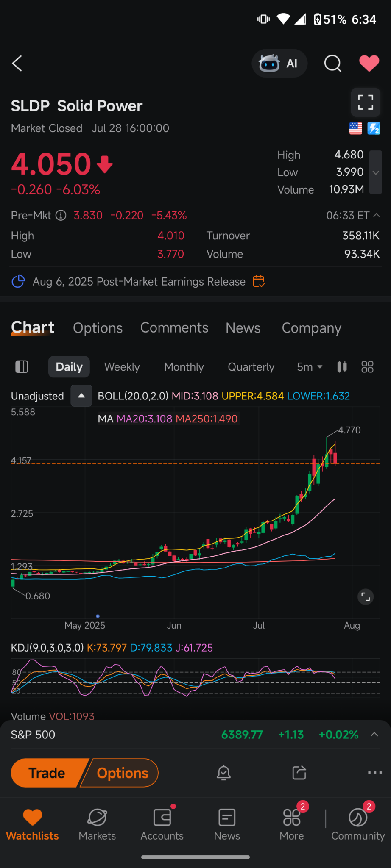Image resolution: width=391 pixels, height=868 pixels.
Task: Tap the LOWER:1.632 Bollinger value
Action: pyautogui.click(x=318, y=396)
